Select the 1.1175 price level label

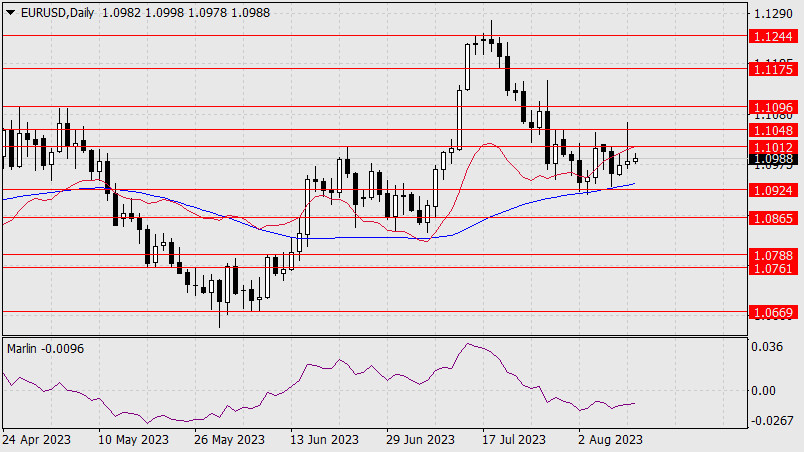click(773, 69)
